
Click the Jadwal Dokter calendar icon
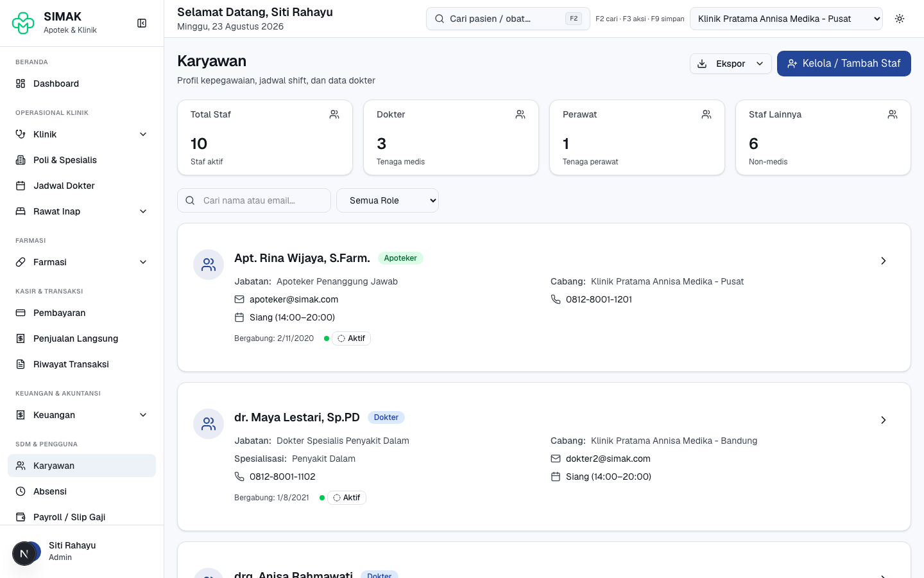click(21, 186)
